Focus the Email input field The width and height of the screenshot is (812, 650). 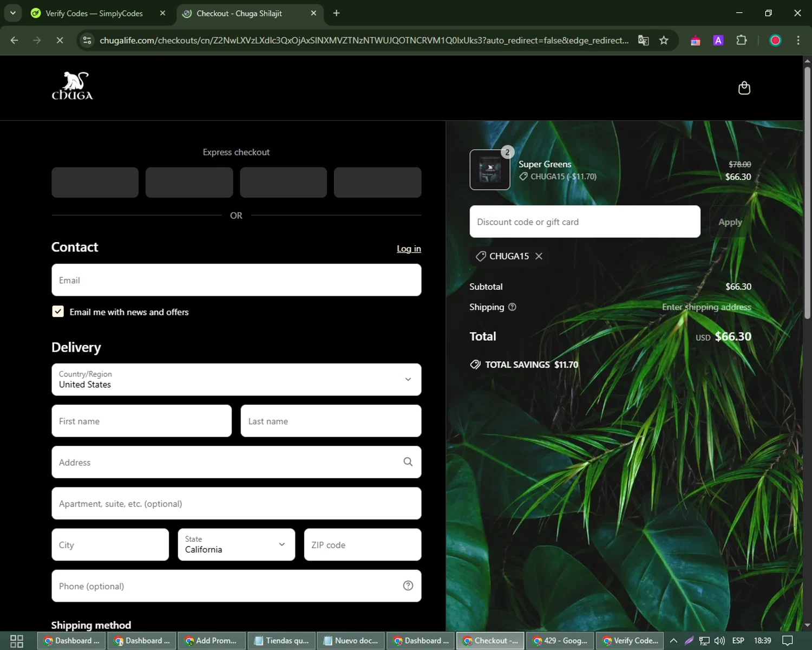236,280
